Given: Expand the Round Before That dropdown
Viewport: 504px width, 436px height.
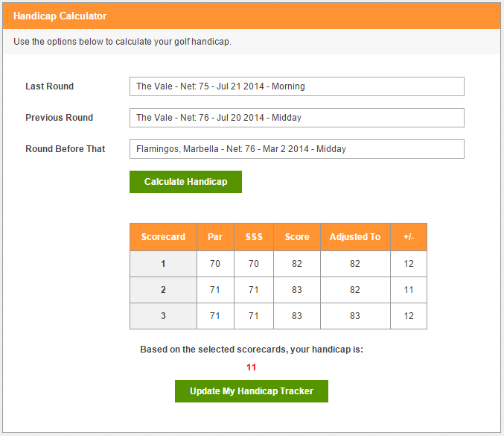Looking at the screenshot, I should click(296, 149).
